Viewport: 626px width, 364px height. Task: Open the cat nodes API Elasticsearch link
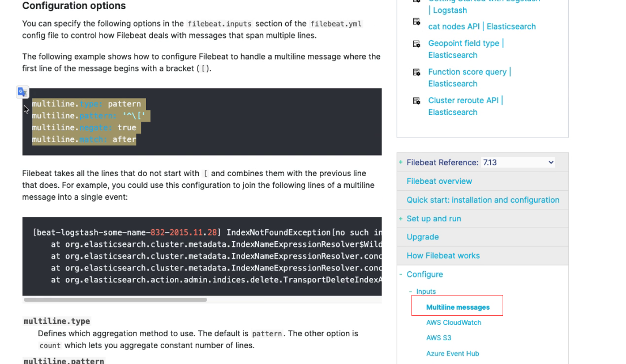[482, 27]
